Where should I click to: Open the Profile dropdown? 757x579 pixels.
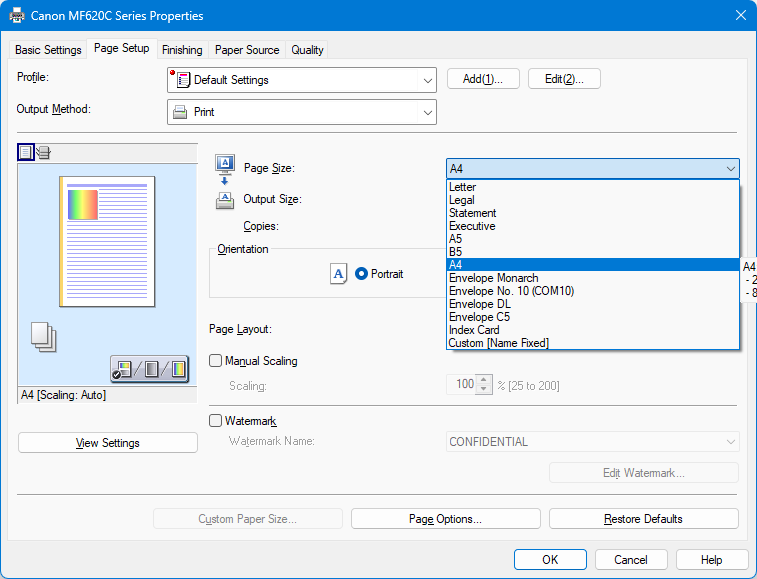[x=301, y=80]
